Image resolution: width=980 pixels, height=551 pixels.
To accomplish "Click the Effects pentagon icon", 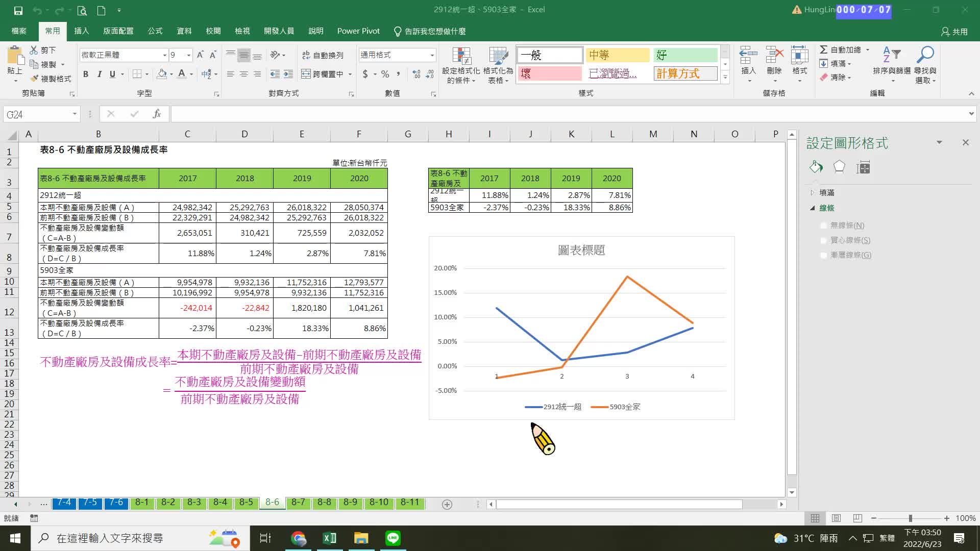I will (839, 167).
